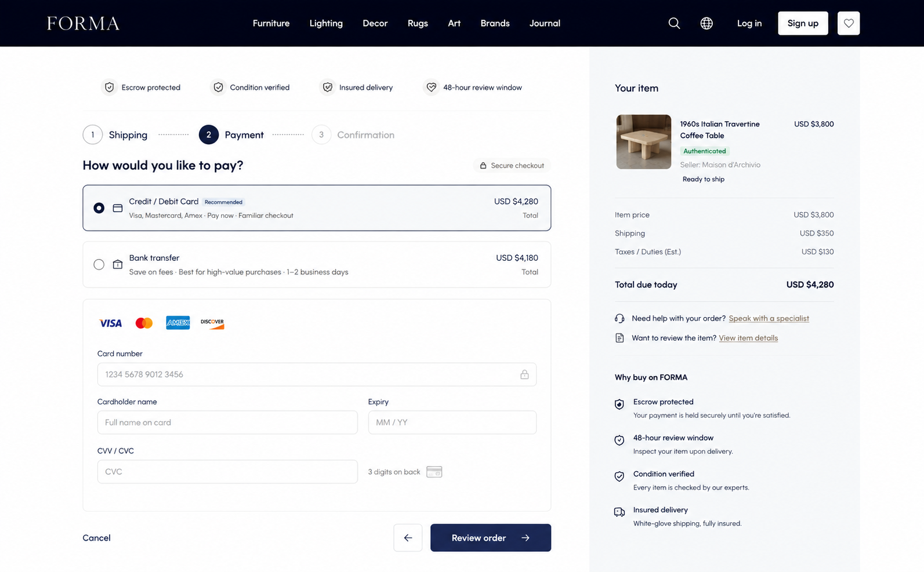Click the Review order button
This screenshot has height=572, width=924.
[x=491, y=538]
